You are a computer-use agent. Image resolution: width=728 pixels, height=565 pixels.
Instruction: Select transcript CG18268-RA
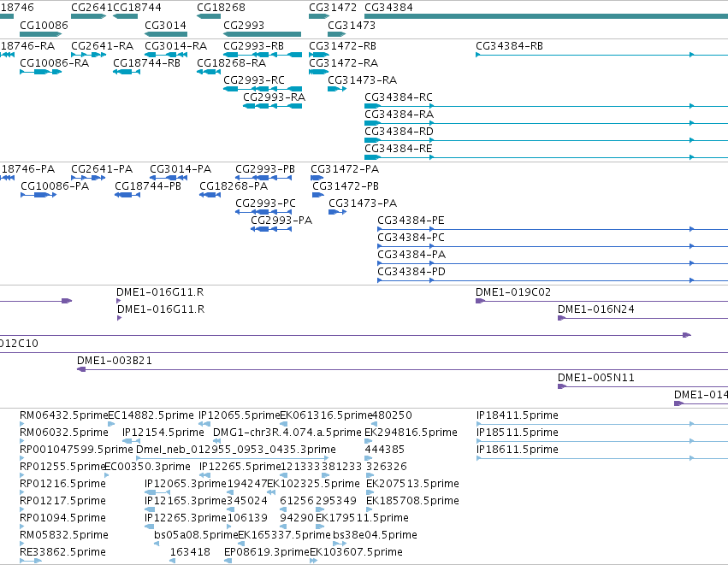[x=209, y=72]
